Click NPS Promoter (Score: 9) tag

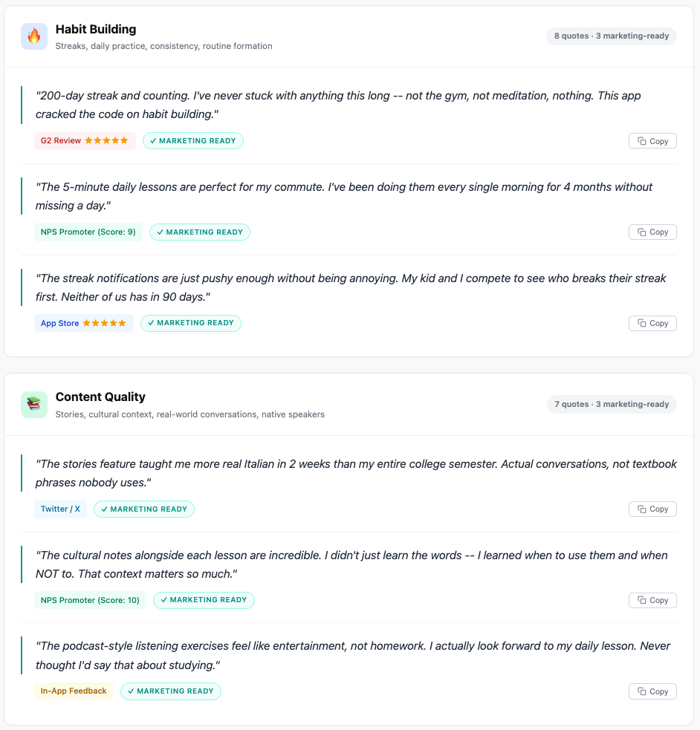[88, 232]
